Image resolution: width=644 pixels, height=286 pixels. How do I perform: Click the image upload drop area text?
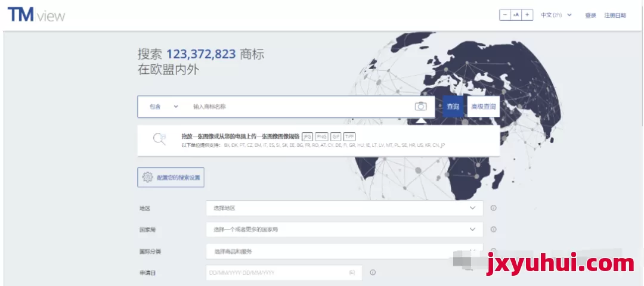pyautogui.click(x=241, y=136)
